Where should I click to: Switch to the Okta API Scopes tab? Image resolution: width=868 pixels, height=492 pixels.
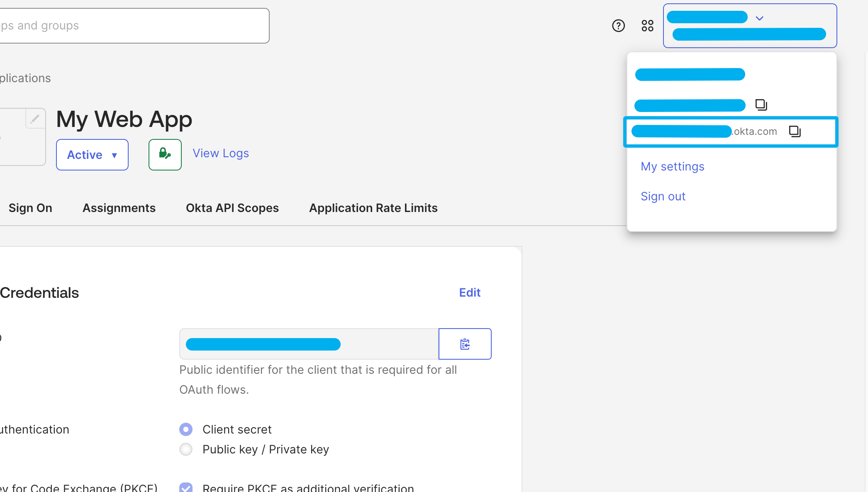(x=232, y=208)
